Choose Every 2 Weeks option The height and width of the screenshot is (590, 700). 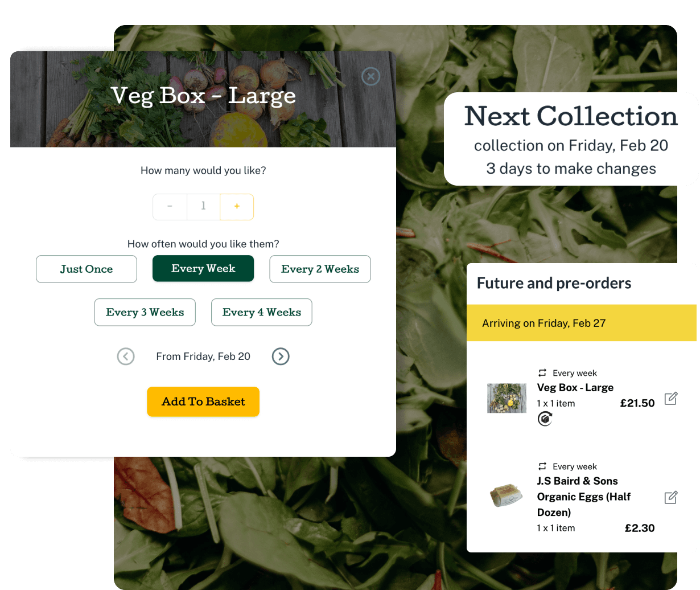pos(320,269)
